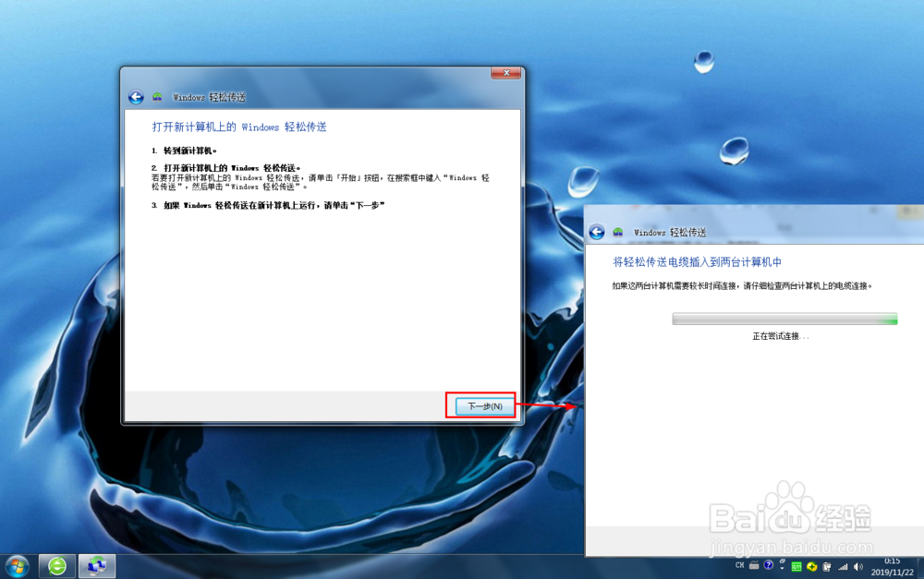
Task: Click the back arrow in the right Easy Transfer window
Action: pyautogui.click(x=596, y=233)
